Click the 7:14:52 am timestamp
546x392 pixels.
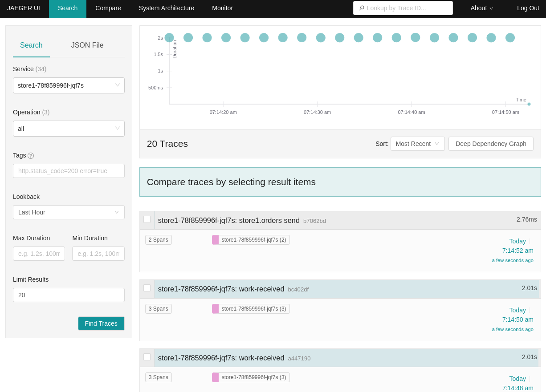[x=518, y=251]
